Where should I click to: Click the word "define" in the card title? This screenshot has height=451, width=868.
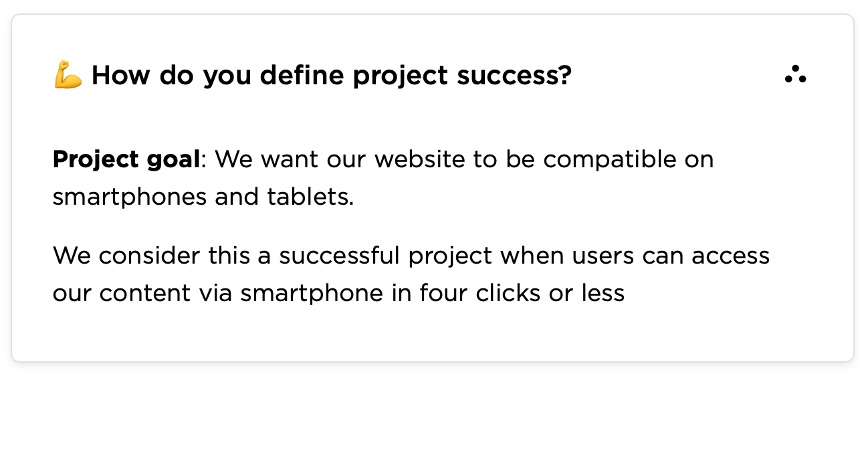tap(304, 75)
